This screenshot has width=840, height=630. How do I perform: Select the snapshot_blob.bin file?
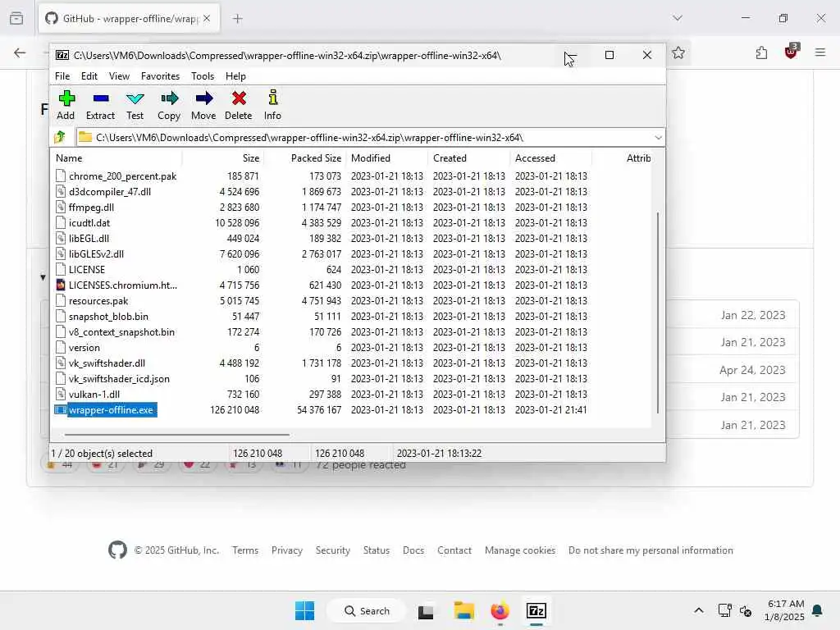coord(108,316)
